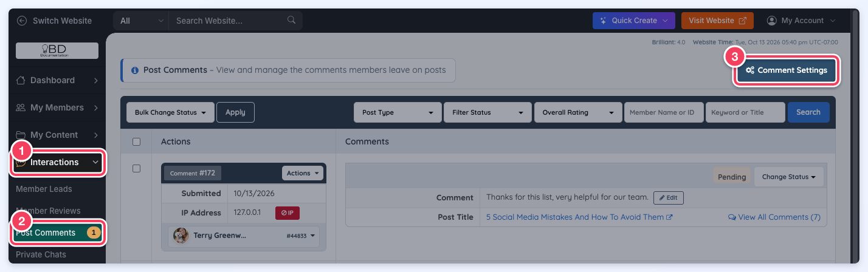Click the pending count badge on Post Comments

pos(93,233)
